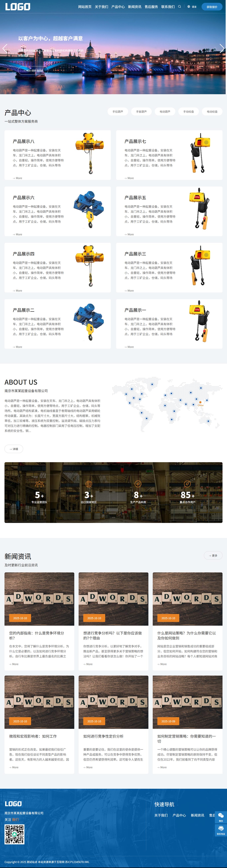Viewport: 227px width, 868px height.
Task: Click More under 产品展示七
Action: tap(129, 178)
